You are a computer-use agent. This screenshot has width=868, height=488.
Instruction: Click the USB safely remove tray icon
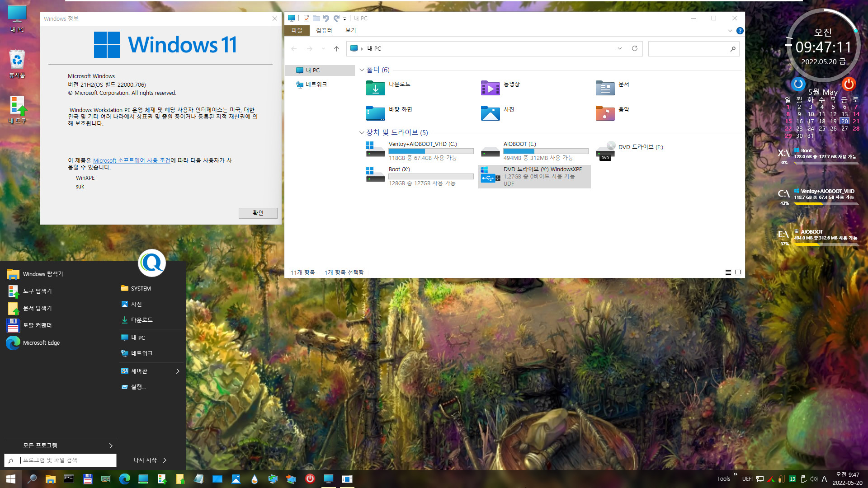click(803, 479)
